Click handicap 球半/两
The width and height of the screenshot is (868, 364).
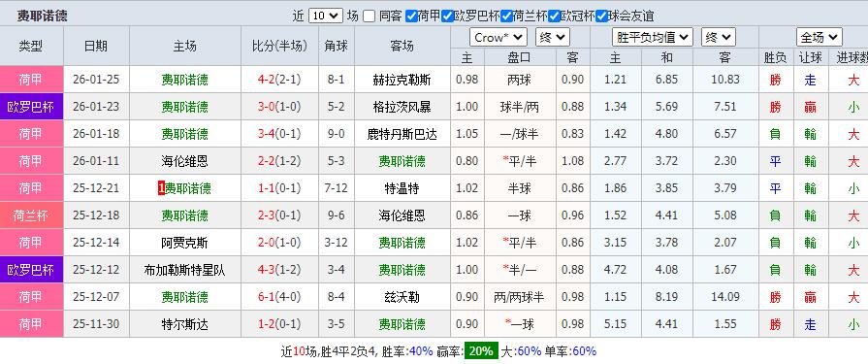click(519, 107)
